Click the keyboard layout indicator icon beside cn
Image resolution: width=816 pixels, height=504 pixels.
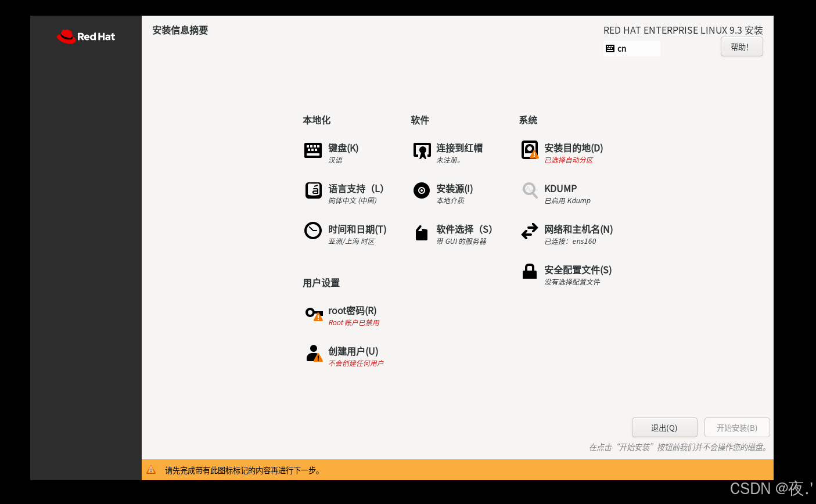click(x=610, y=49)
